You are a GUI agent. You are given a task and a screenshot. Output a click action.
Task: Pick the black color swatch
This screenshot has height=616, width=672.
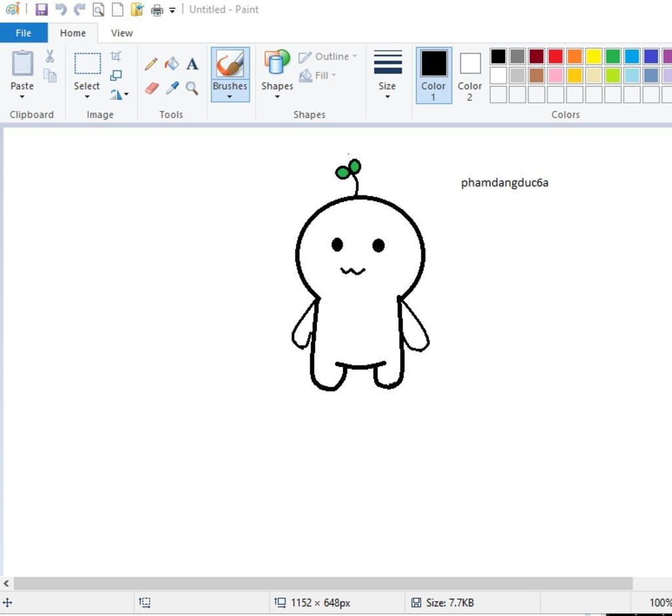[498, 56]
